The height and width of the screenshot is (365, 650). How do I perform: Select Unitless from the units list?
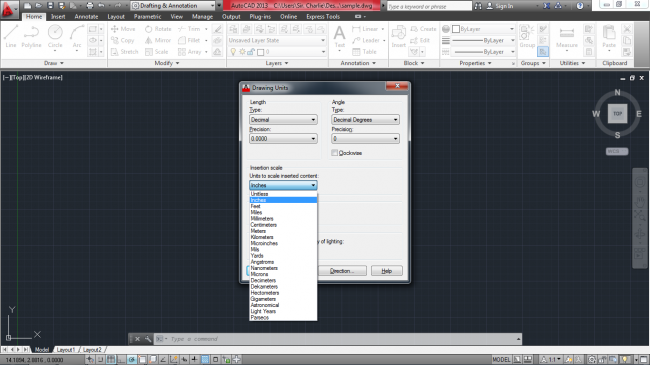point(283,194)
